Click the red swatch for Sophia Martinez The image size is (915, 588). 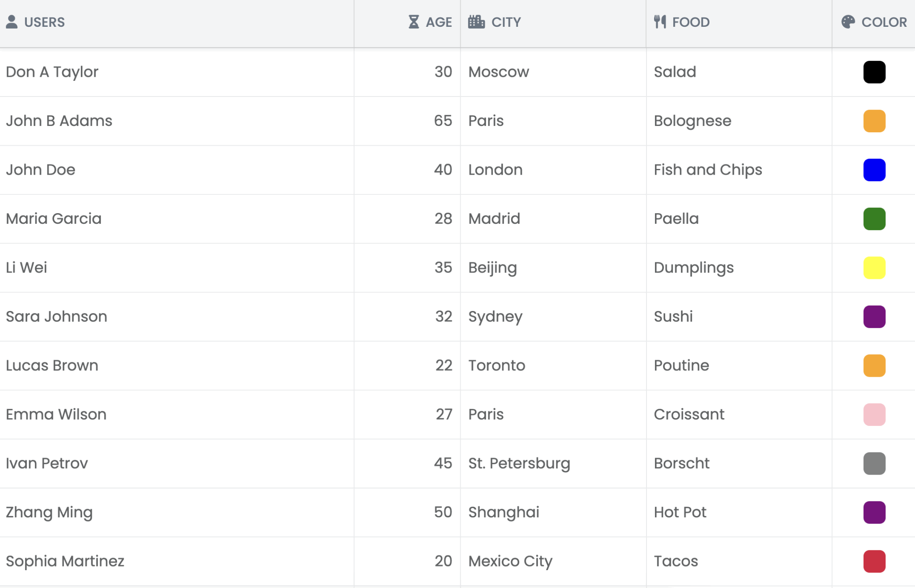click(874, 561)
